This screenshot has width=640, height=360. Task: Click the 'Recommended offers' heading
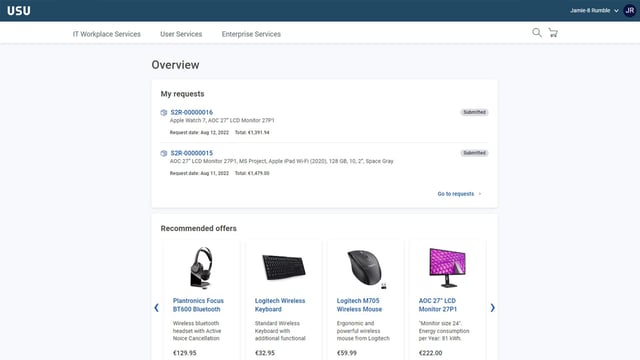pos(198,229)
